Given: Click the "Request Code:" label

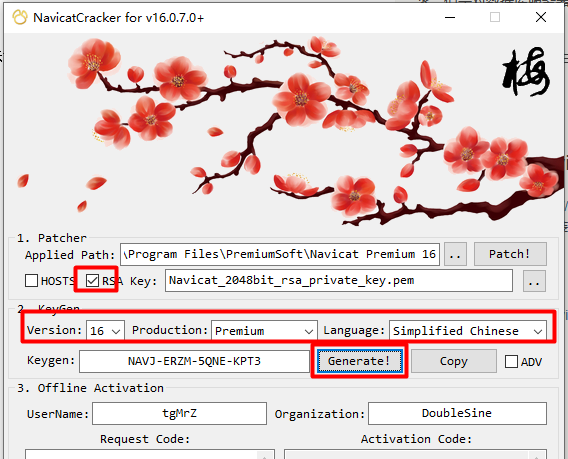Looking at the screenshot, I should pyautogui.click(x=145, y=439).
